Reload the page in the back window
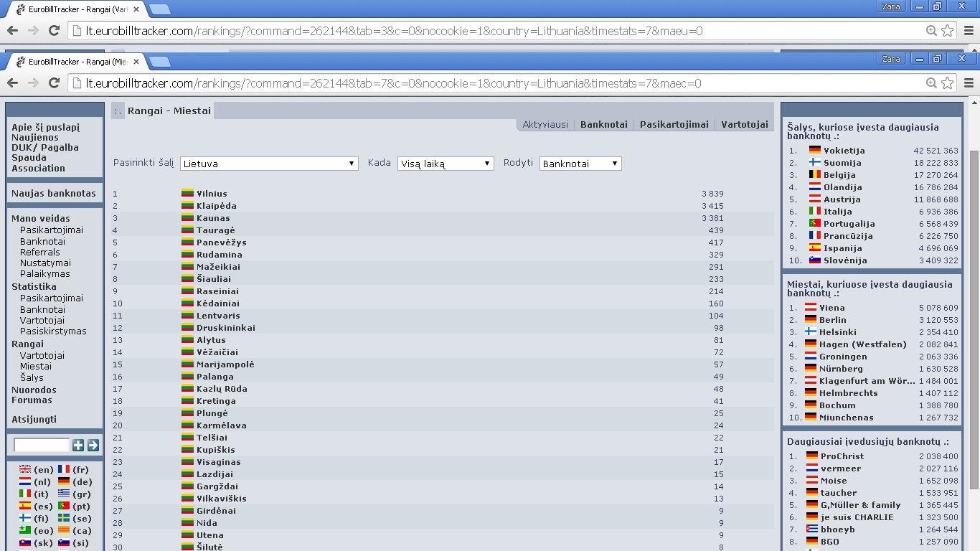This screenshot has width=980, height=551. 54,31
